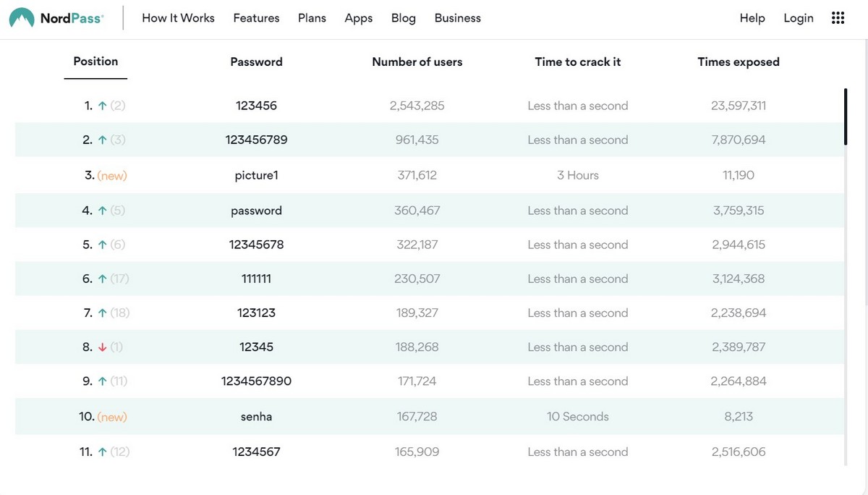Open the Business page link
Screen dimensions: 868x495
[x=457, y=18]
